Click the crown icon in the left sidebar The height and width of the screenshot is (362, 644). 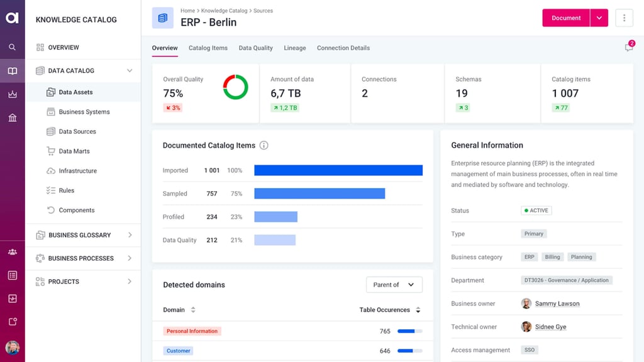13,94
